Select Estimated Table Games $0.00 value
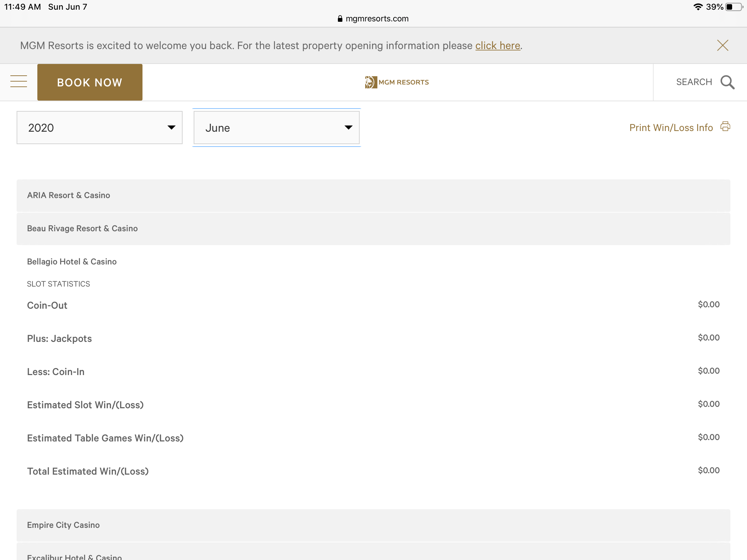The width and height of the screenshot is (747, 560). (x=709, y=437)
